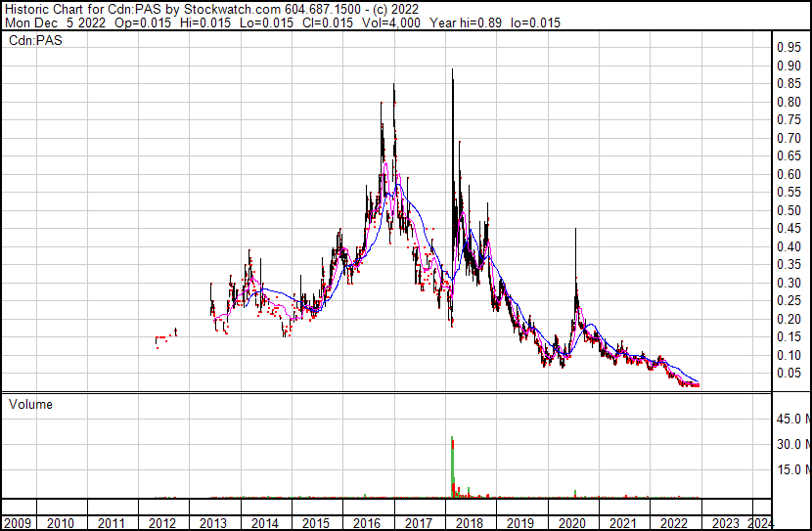The width and height of the screenshot is (812, 531).
Task: Click the 2020 year marker
Action: point(570,522)
